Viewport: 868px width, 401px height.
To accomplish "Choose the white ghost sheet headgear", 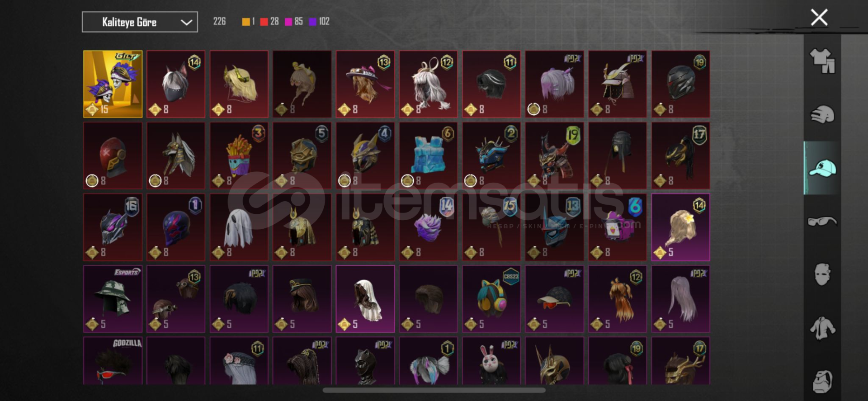I will coord(239,227).
